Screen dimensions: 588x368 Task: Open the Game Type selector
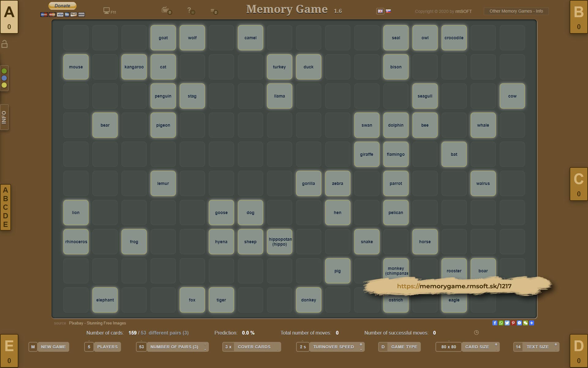pyautogui.click(x=404, y=347)
